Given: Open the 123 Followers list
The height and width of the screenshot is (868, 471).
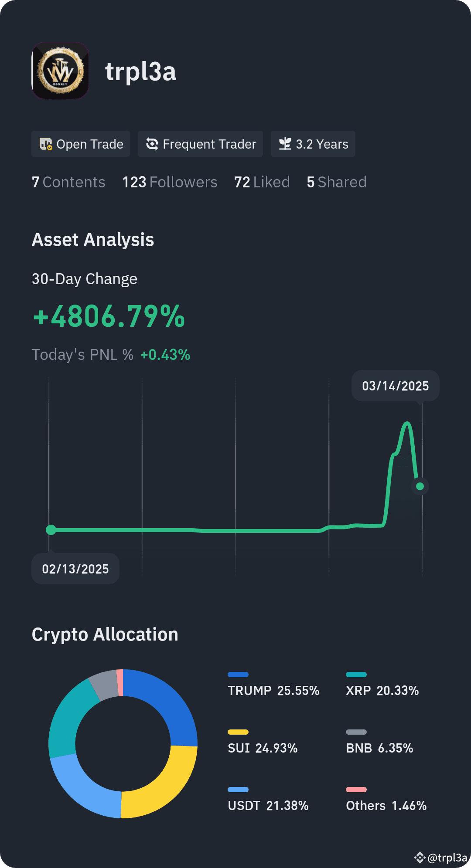Looking at the screenshot, I should click(x=170, y=182).
